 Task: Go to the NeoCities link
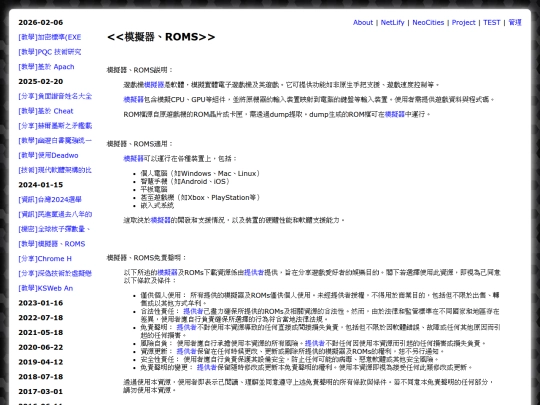[428, 22]
